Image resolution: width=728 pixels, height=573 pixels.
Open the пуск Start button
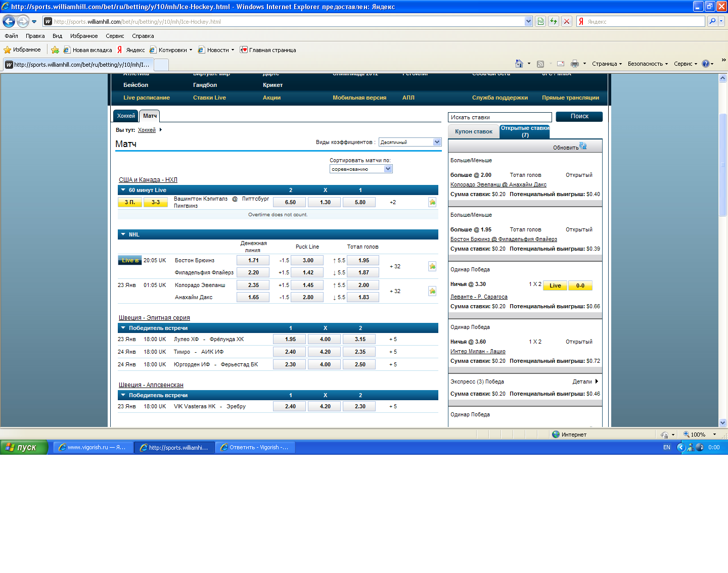coord(24,447)
